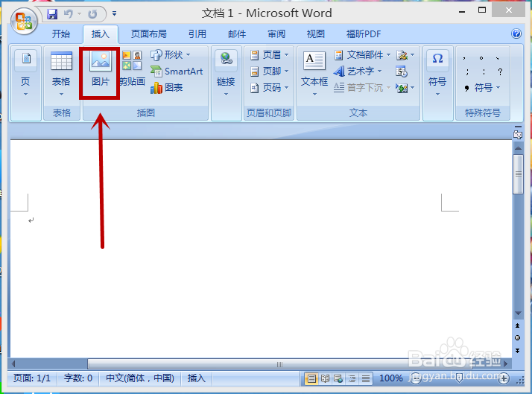Toggle 插入 insert mode in status bar
Viewport: 532px width, 394px height.
click(x=197, y=378)
